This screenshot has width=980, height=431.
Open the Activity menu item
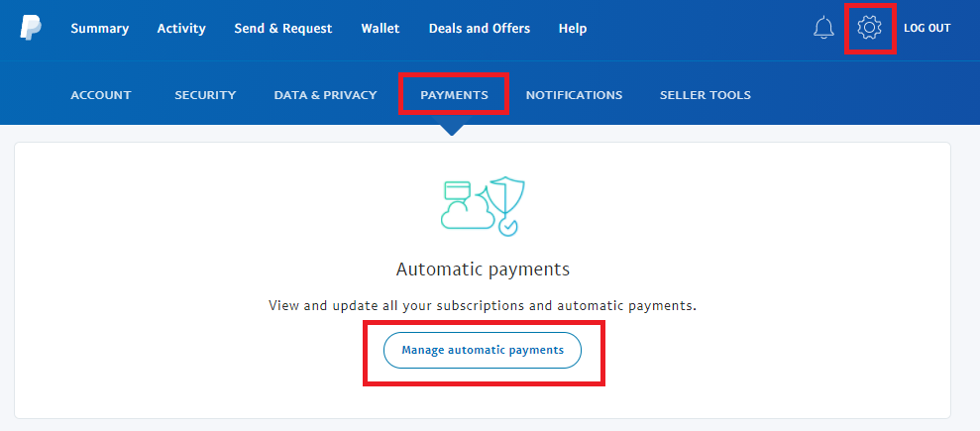[x=181, y=28]
